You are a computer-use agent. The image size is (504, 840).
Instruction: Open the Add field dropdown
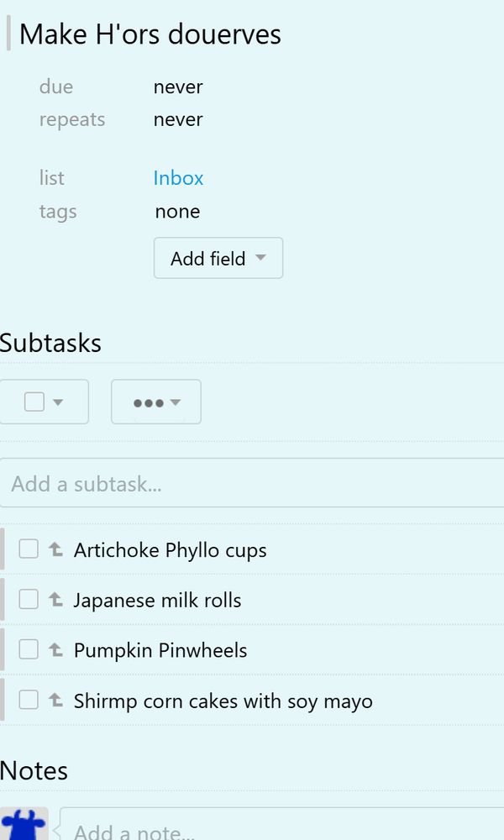[218, 258]
